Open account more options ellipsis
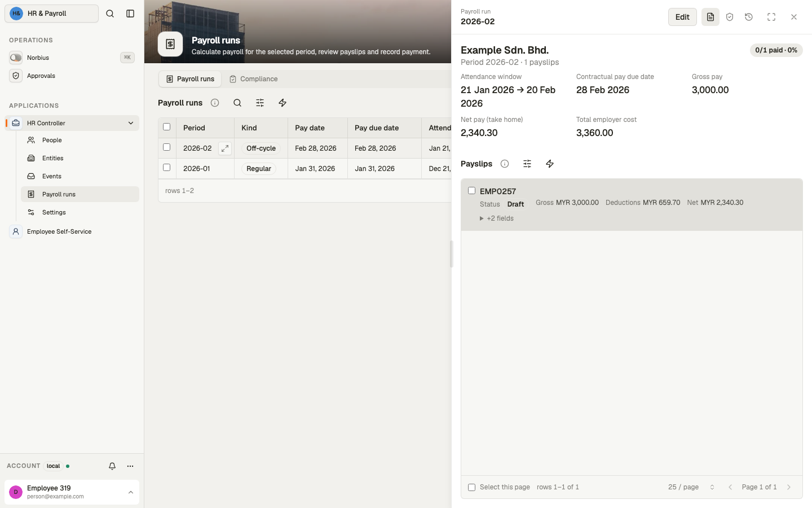This screenshot has height=508, width=812. pos(130,466)
